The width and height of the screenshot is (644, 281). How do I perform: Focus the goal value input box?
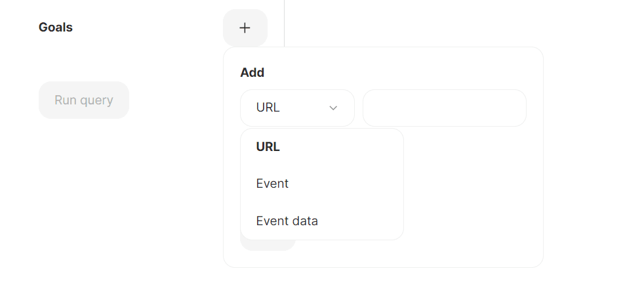(x=444, y=108)
